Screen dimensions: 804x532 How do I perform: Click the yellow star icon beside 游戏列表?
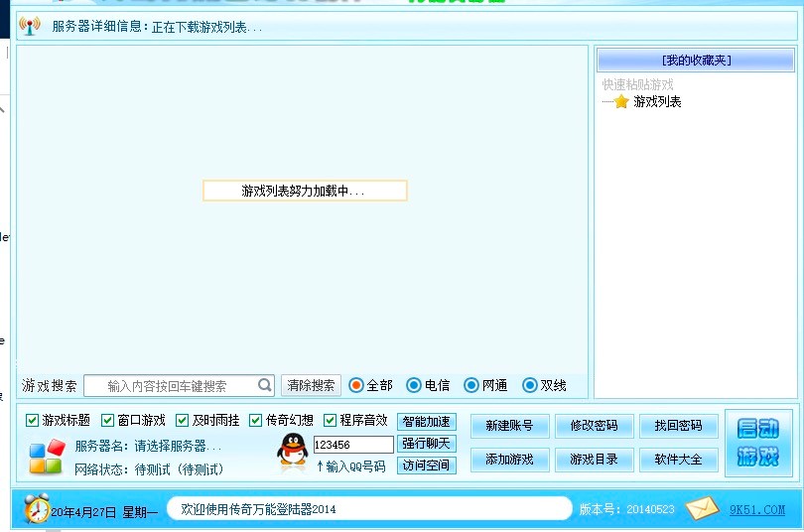point(621,101)
